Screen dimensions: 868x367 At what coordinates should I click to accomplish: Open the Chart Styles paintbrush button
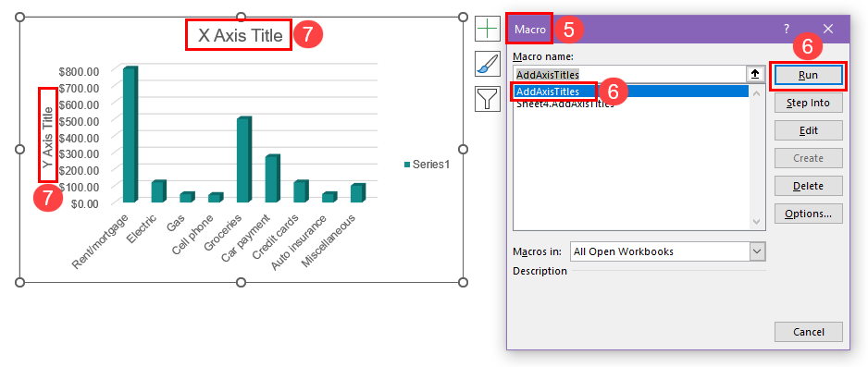tap(488, 64)
